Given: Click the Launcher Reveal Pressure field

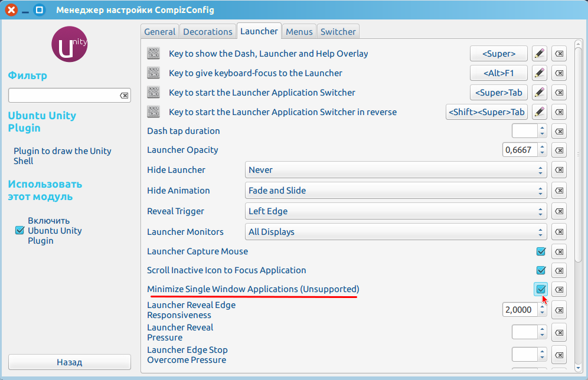Looking at the screenshot, I should point(525,332).
